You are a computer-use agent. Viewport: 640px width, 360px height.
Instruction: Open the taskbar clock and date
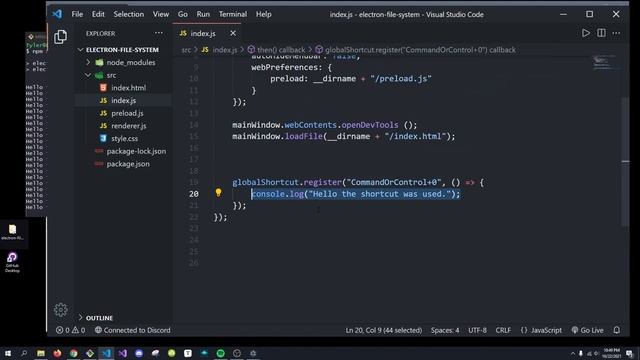[x=611, y=353]
